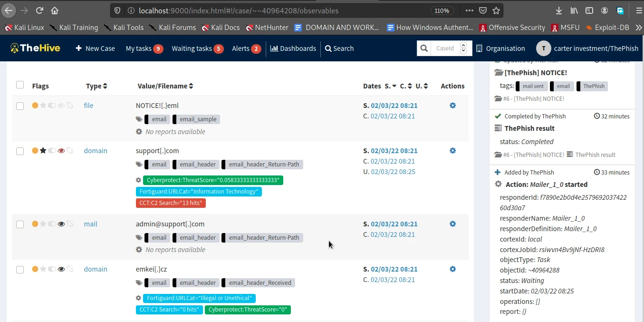Image resolution: width=644 pixels, height=322 pixels.
Task: Click Firefox home icon
Action: point(55,10)
